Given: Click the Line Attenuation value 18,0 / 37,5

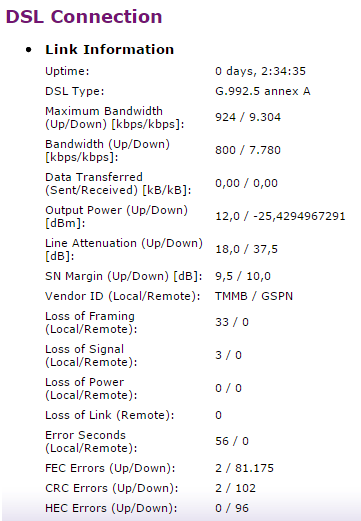Looking at the screenshot, I should click(246, 249).
